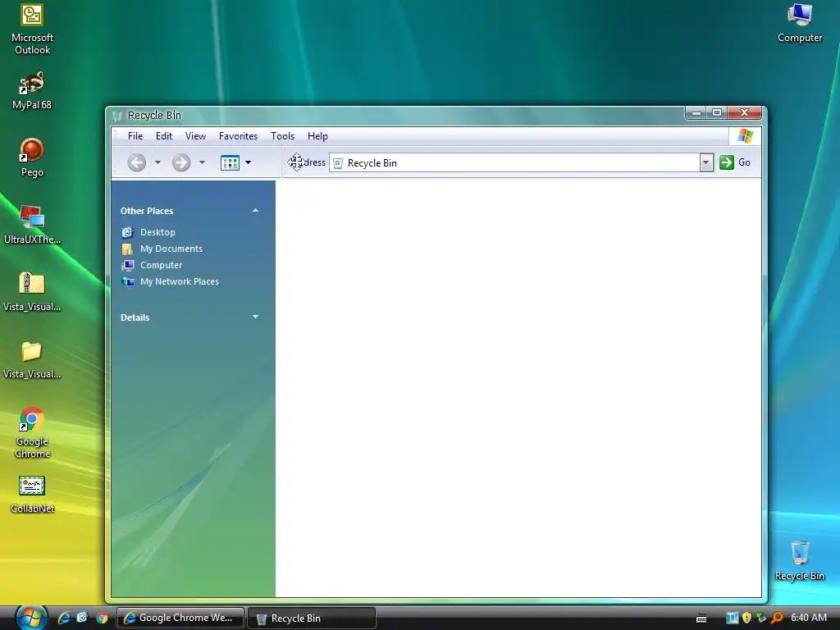Click the Windows flag logo in the menu bar
840x630 pixels.
click(745, 135)
